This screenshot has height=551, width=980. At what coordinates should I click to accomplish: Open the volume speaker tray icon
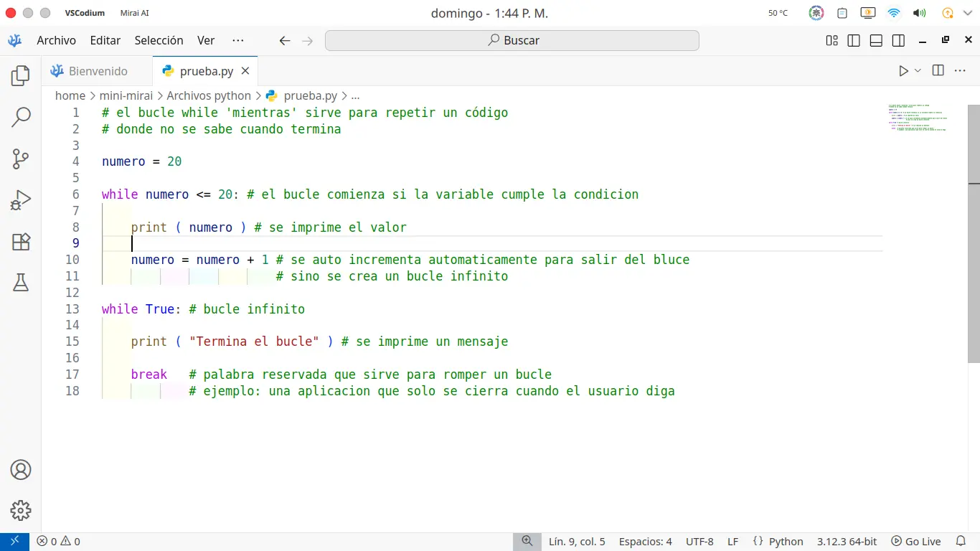tap(919, 13)
